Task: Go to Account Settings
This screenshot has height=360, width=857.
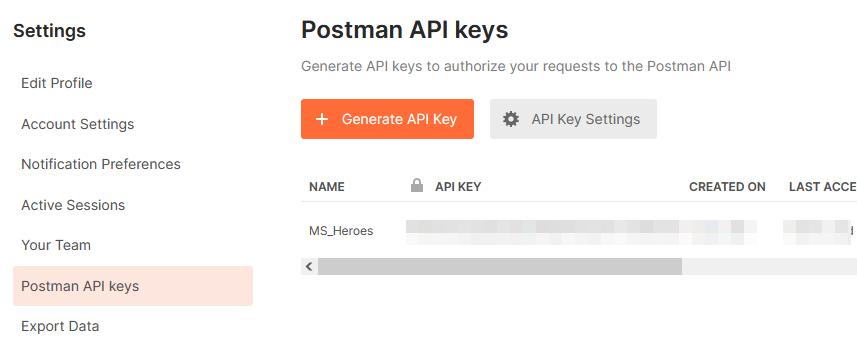Action: click(x=78, y=124)
